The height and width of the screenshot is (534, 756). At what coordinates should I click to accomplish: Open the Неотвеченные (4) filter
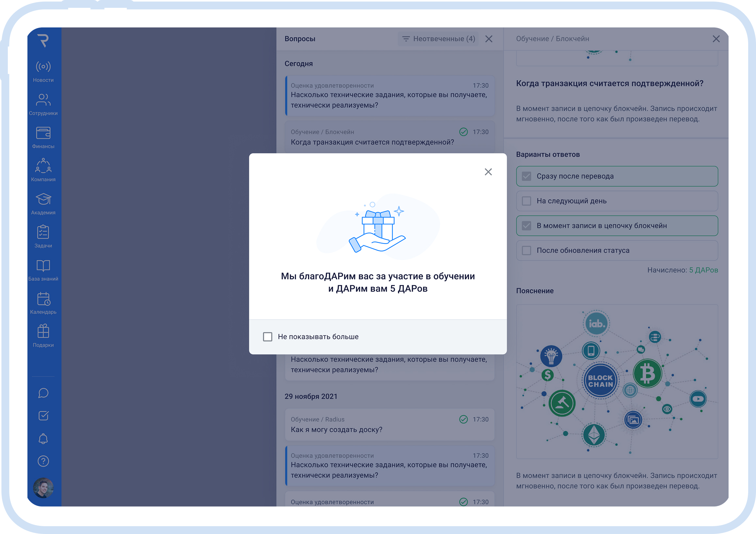click(439, 39)
